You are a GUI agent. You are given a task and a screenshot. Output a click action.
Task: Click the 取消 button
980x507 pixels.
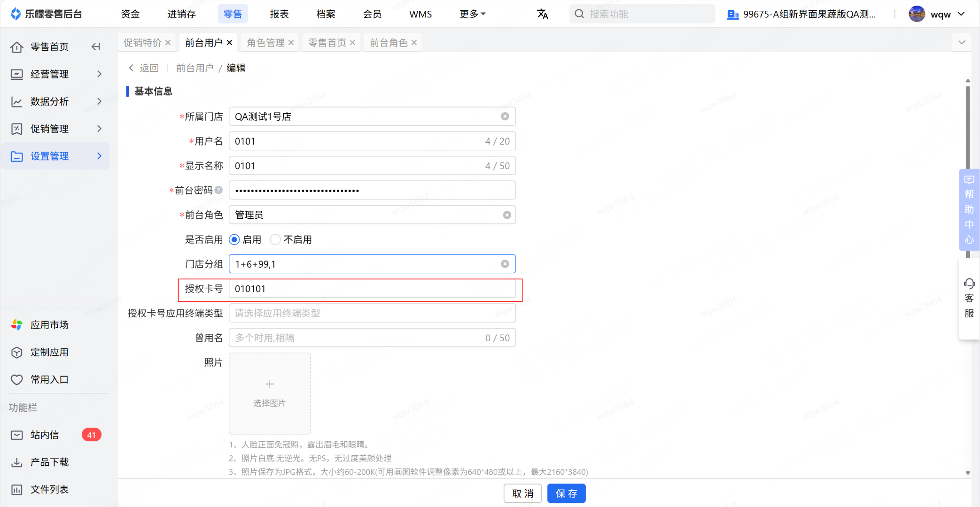[x=522, y=493]
